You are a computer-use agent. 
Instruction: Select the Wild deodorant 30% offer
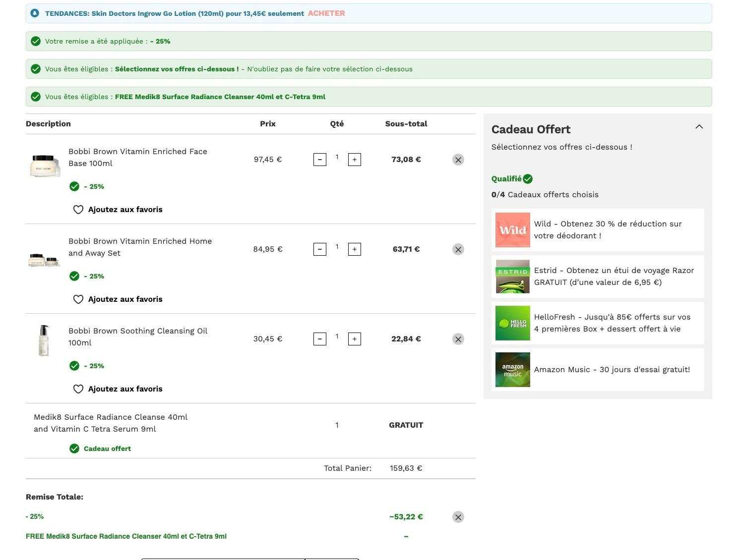(x=598, y=230)
